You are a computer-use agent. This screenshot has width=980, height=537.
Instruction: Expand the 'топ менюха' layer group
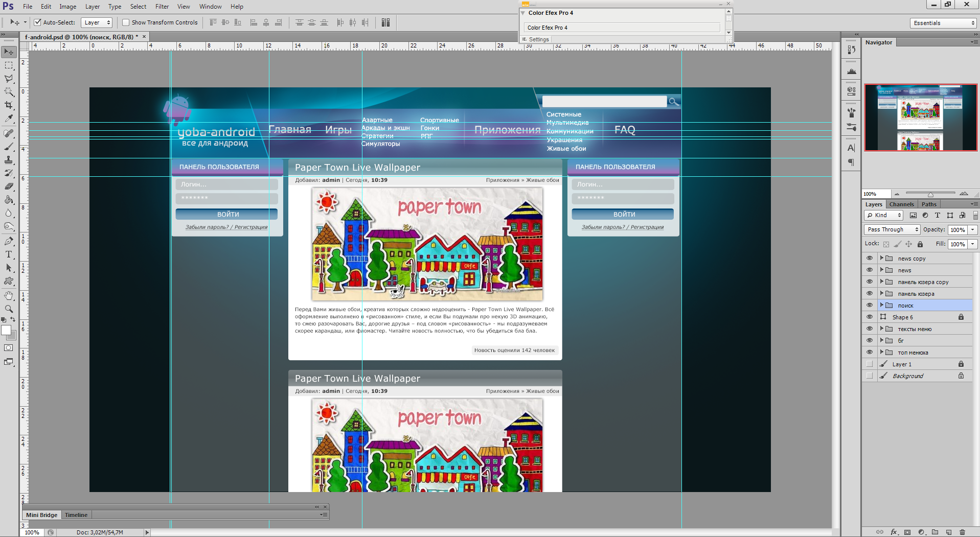[x=882, y=353]
